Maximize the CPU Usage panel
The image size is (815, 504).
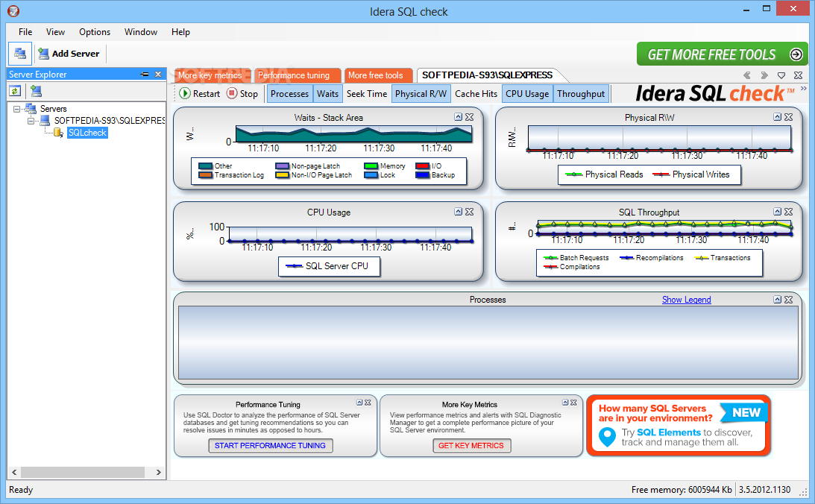tap(458, 212)
